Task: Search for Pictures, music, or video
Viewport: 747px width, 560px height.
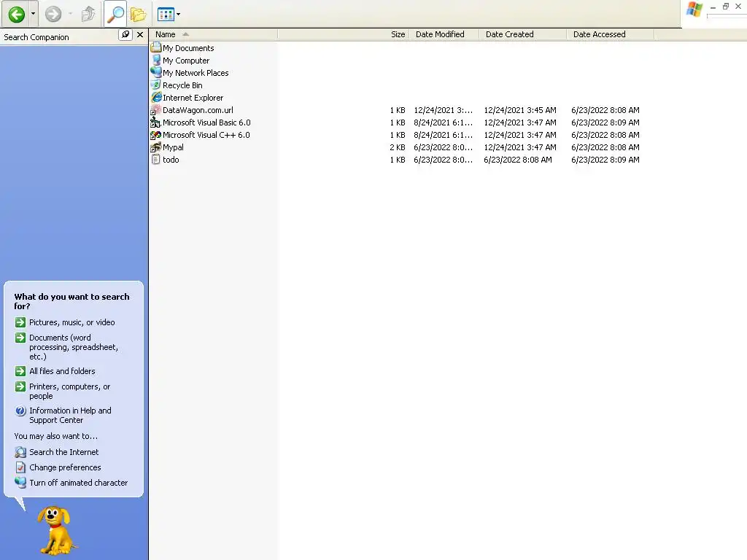Action: point(72,322)
